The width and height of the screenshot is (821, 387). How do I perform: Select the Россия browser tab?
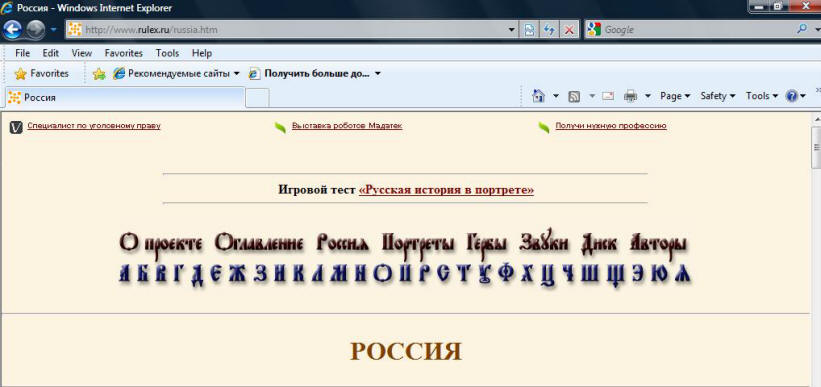[125, 97]
